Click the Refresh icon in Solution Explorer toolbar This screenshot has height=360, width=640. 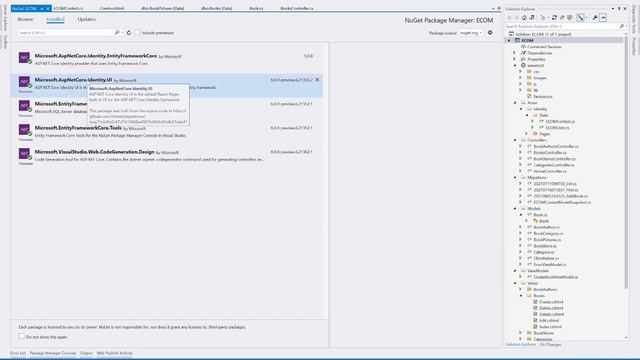point(554,18)
